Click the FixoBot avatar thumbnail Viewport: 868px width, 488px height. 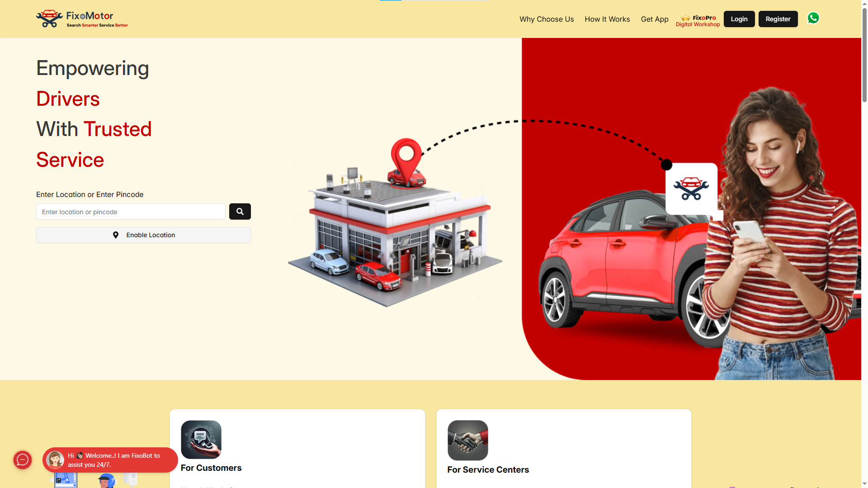click(x=55, y=460)
